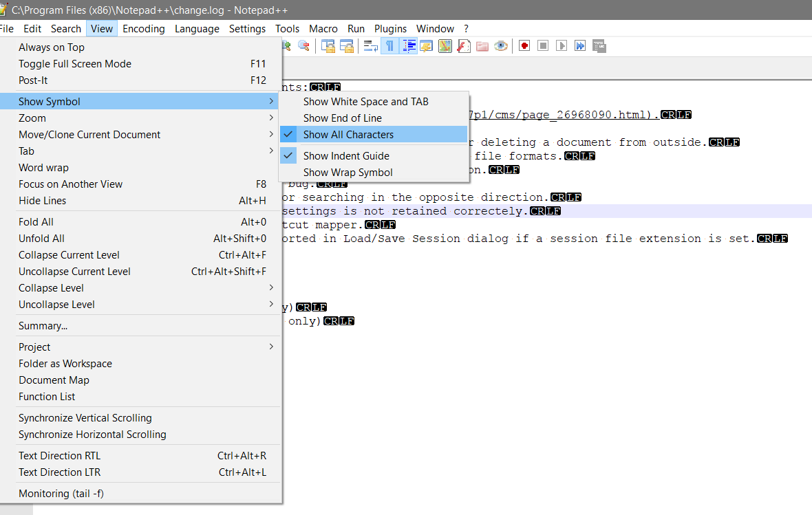Viewport: 812px width, 515px height.
Task: Click the macro playback icon
Action: pos(562,45)
